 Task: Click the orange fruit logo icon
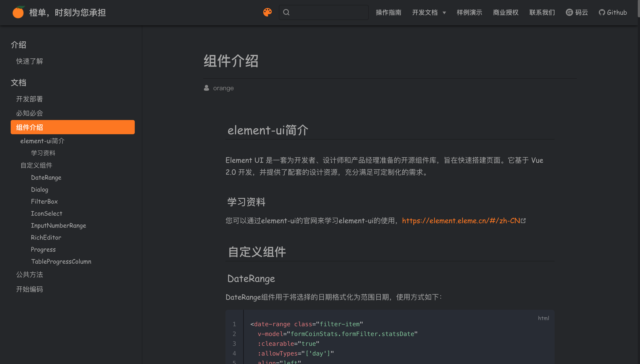18,12
